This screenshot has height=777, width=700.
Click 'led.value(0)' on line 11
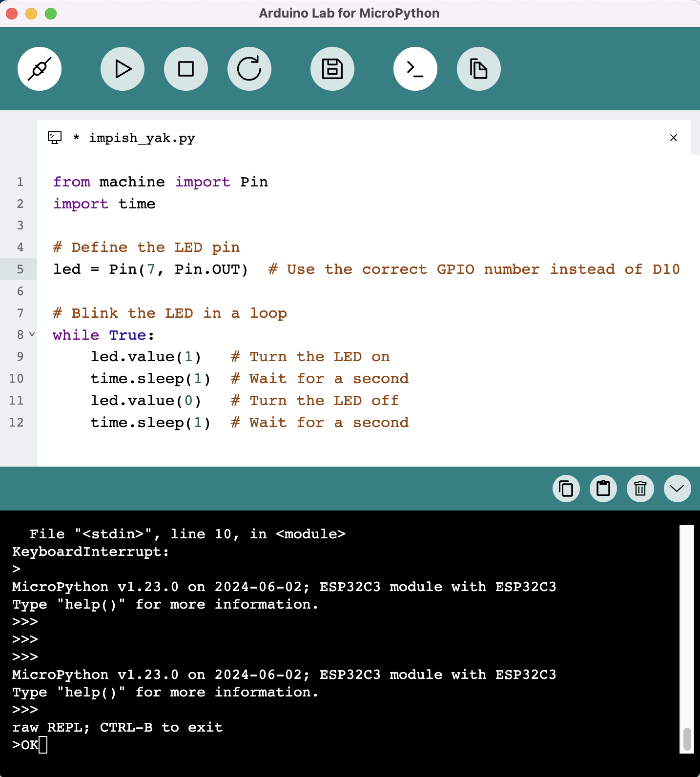tap(146, 401)
